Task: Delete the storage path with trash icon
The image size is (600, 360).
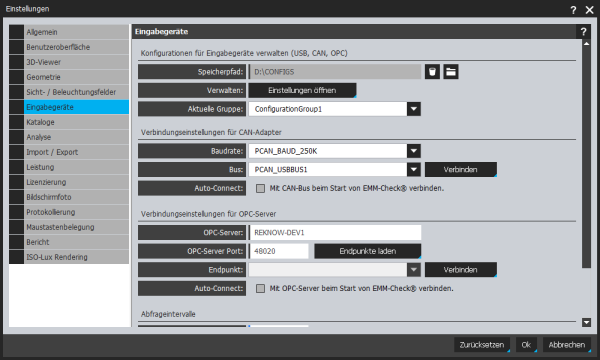Action: (432, 72)
